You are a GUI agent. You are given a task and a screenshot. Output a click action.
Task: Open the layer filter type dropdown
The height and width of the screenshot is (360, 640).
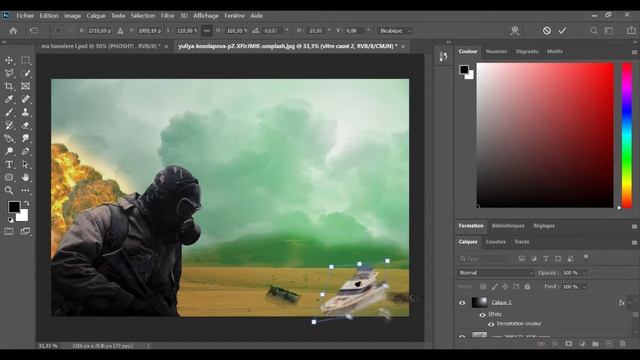[x=483, y=259]
